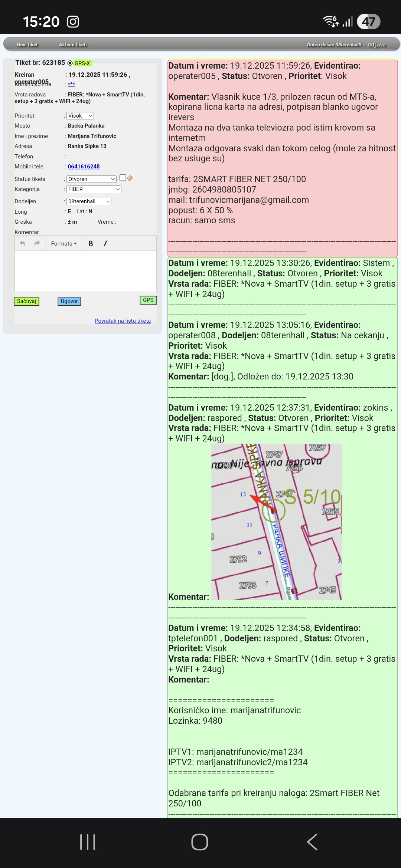This screenshot has width=401, height=868.
Task: Open the Dodeljen dropdown showing 08terenhall
Action: point(89,201)
